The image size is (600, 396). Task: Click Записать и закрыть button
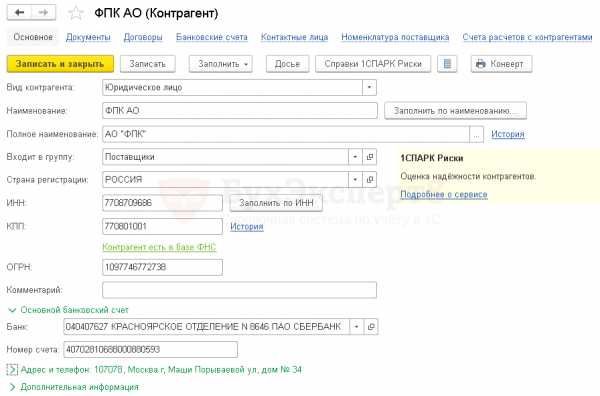point(60,64)
